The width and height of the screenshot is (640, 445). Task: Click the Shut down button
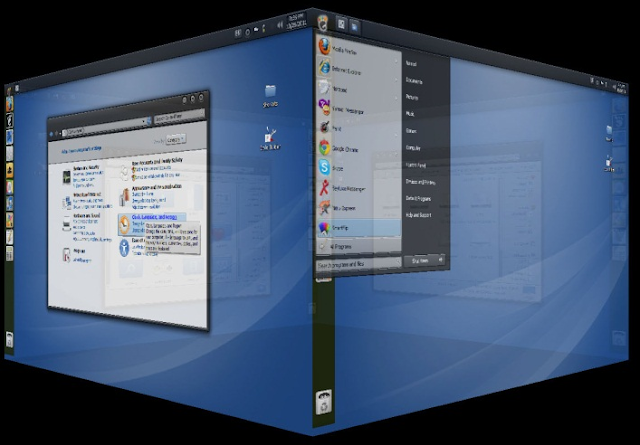click(x=420, y=260)
